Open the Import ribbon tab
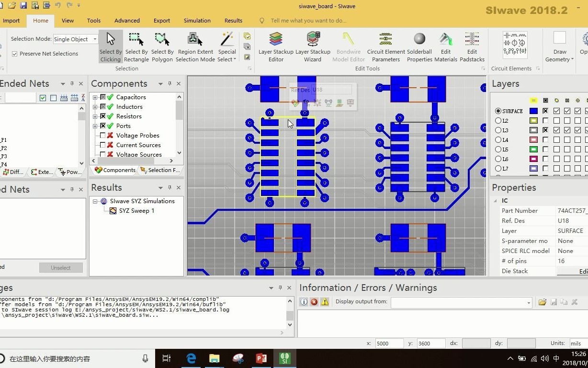 11,21
